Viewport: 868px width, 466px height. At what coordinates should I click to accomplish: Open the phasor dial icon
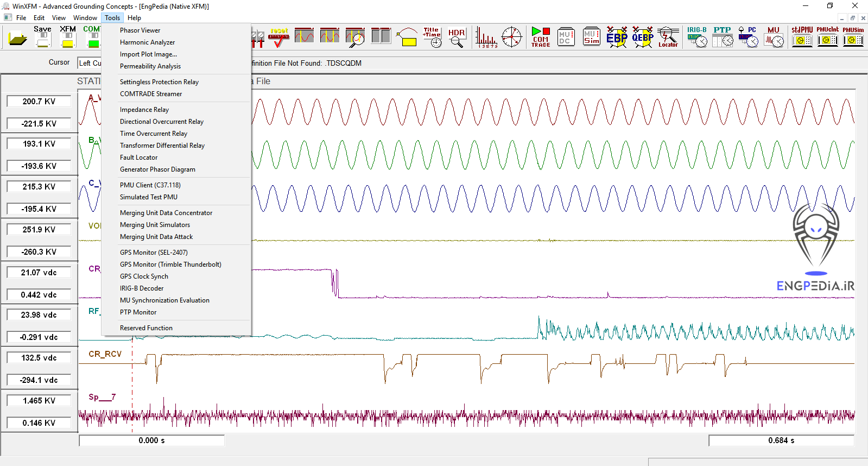pyautogui.click(x=511, y=37)
